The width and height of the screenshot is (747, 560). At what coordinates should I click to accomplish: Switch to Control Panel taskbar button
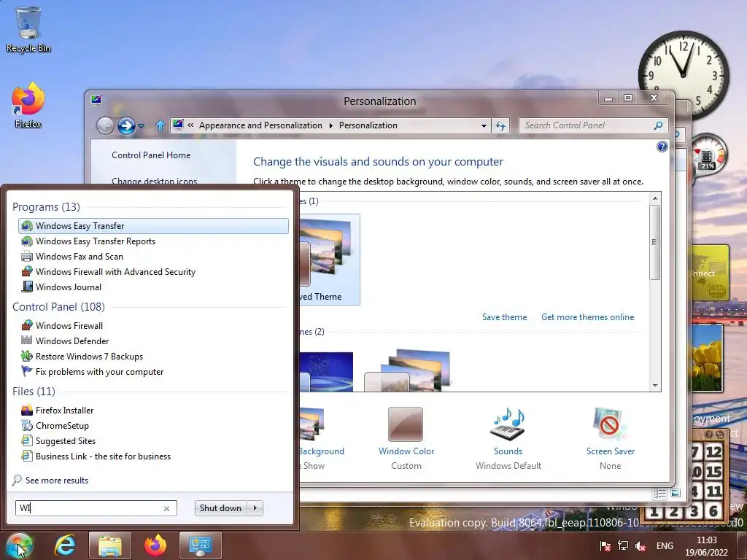[200, 545]
